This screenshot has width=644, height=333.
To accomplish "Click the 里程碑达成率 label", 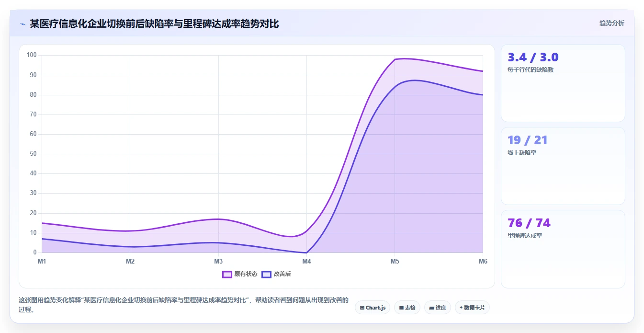I will tap(525, 236).
